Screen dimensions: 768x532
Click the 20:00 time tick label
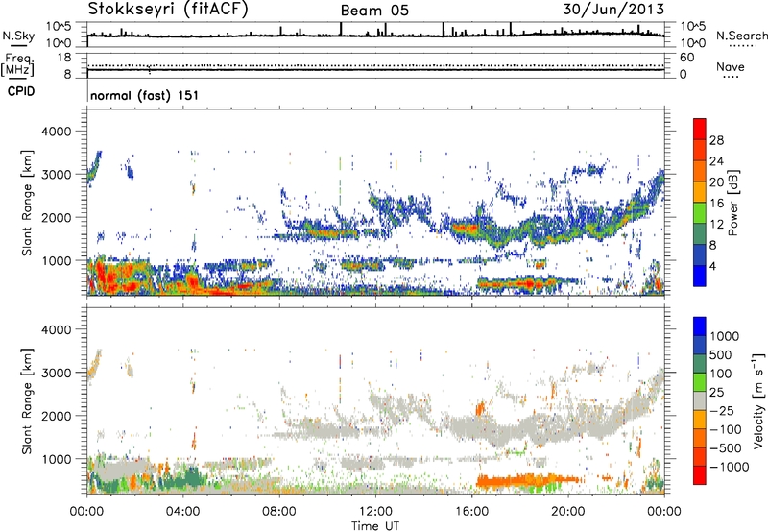point(568,512)
